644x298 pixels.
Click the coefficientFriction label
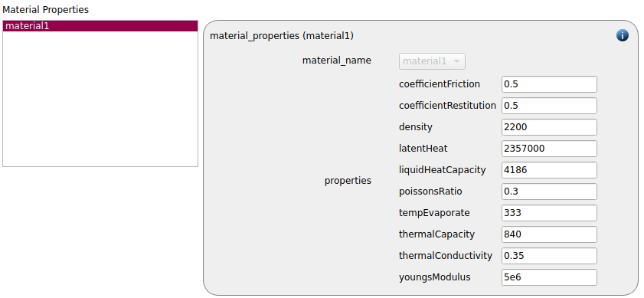pyautogui.click(x=440, y=84)
